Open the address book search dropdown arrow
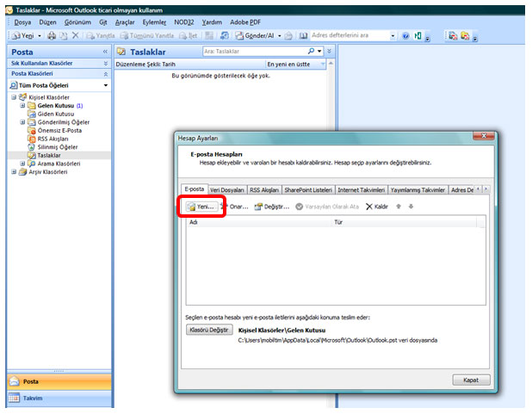 pyautogui.click(x=393, y=35)
